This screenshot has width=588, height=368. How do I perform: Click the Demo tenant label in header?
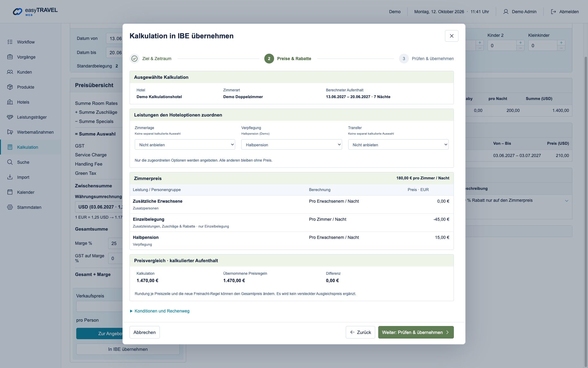(x=395, y=12)
